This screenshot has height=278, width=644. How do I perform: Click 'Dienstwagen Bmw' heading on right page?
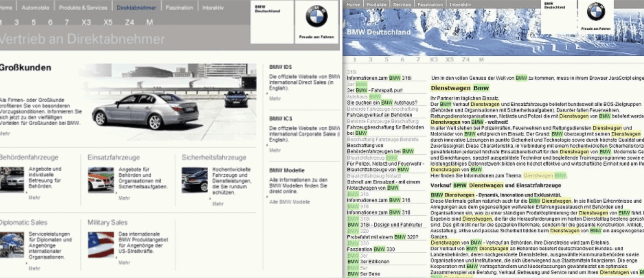tap(460, 88)
